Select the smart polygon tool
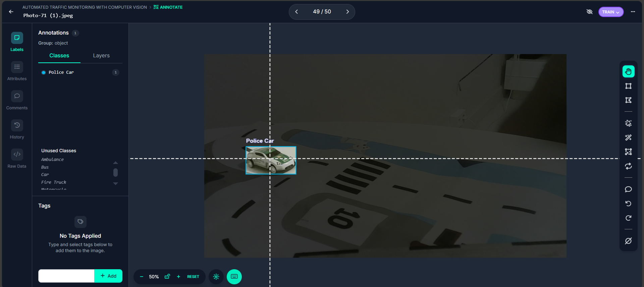The width and height of the screenshot is (644, 287). [x=628, y=123]
